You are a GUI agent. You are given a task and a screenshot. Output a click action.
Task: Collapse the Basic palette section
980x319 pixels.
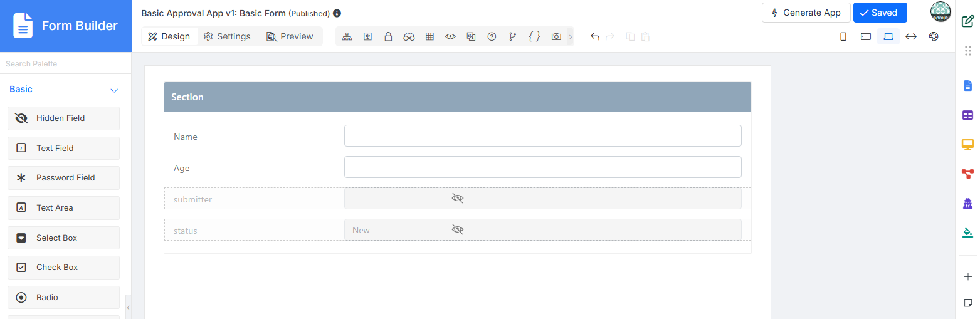[114, 90]
